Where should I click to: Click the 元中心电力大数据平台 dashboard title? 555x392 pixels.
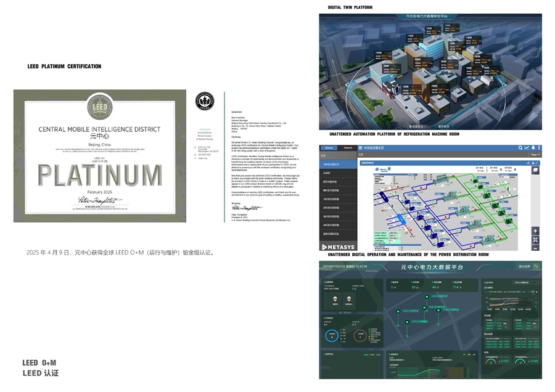coord(432,267)
